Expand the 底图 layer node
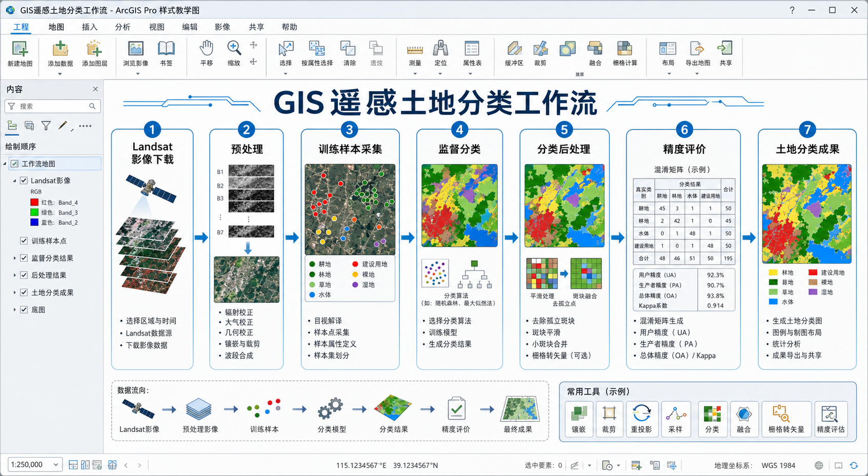The width and height of the screenshot is (868, 476). 14,309
